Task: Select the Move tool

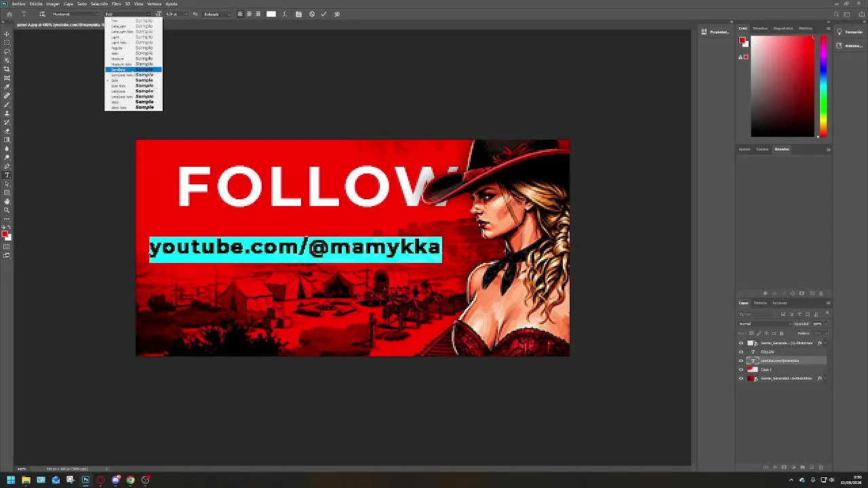Action: 7,34
